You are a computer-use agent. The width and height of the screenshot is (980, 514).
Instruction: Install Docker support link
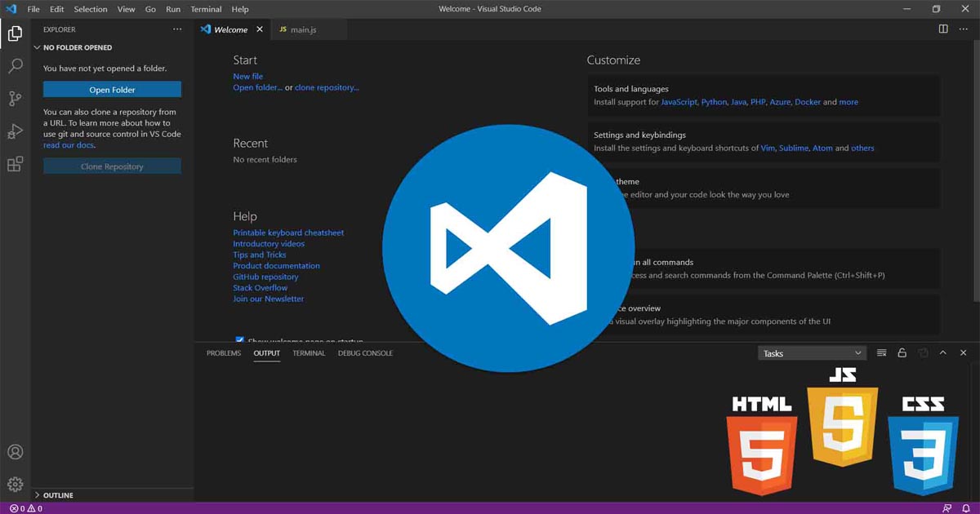coord(808,102)
